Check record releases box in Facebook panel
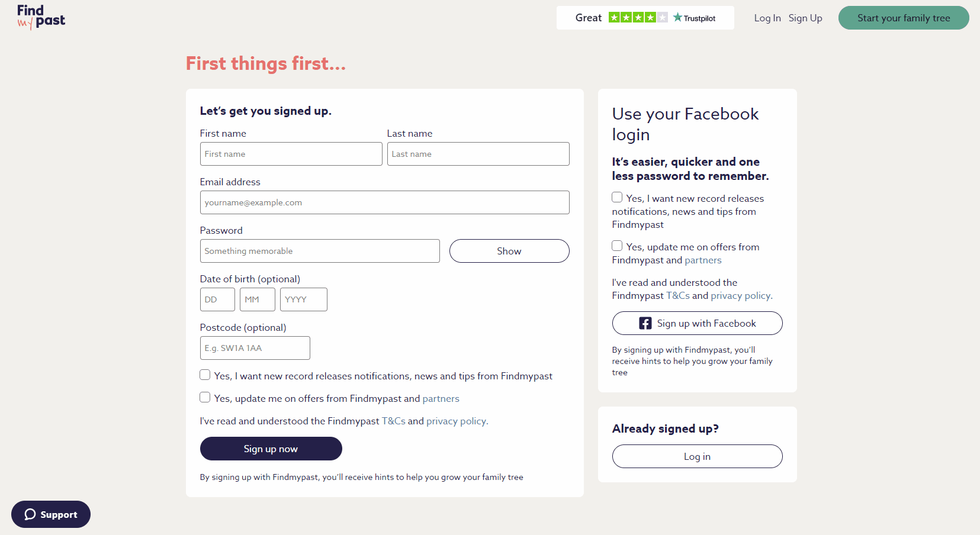 click(x=617, y=197)
